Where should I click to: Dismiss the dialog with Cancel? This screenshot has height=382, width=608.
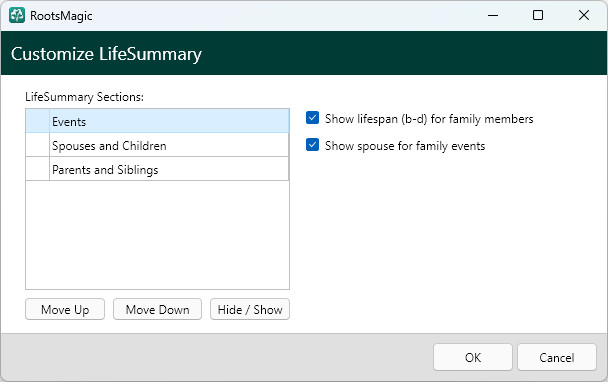click(x=556, y=357)
